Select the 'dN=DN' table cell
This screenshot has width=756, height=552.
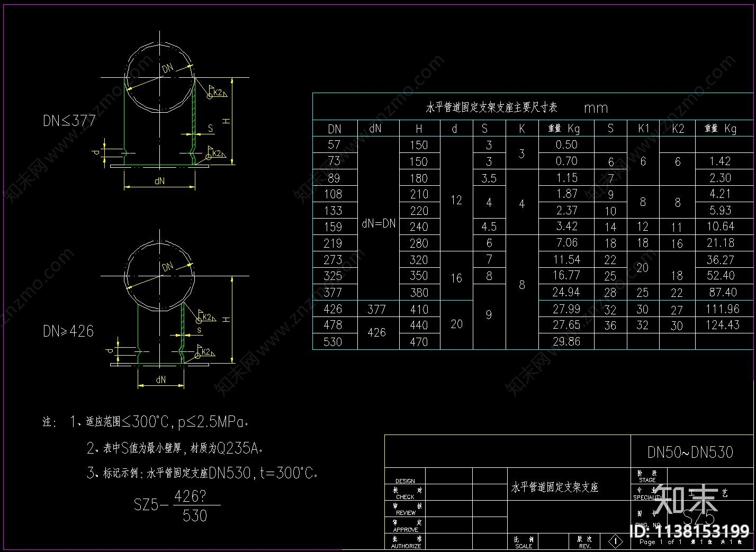[379, 223]
